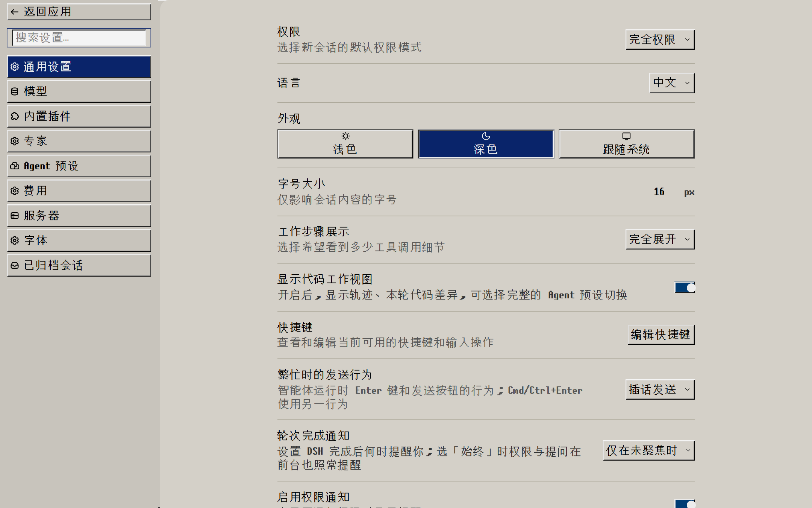Select the 专家 sidebar item
This screenshot has height=508, width=812.
79,141
